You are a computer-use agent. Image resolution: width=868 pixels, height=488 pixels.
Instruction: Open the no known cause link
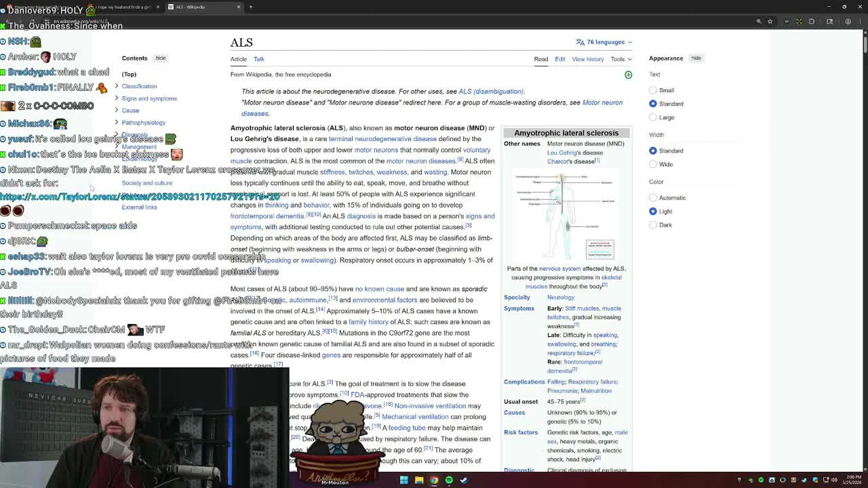[x=380, y=289]
